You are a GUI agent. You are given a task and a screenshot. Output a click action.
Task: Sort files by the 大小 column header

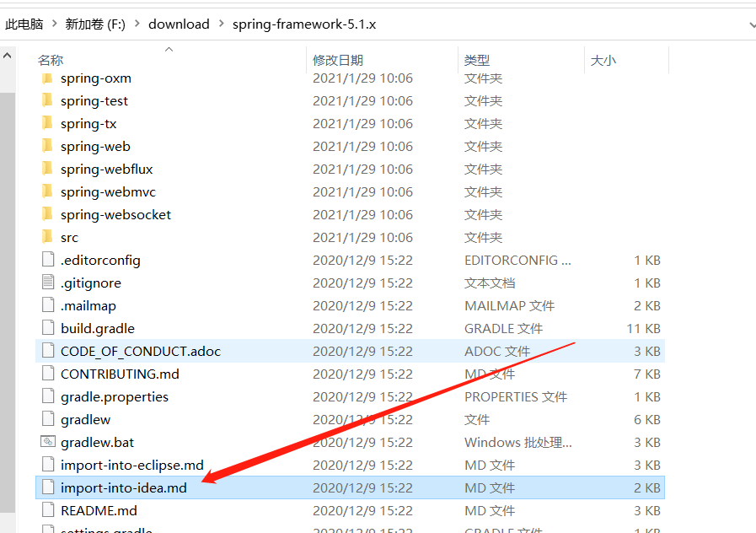click(603, 60)
